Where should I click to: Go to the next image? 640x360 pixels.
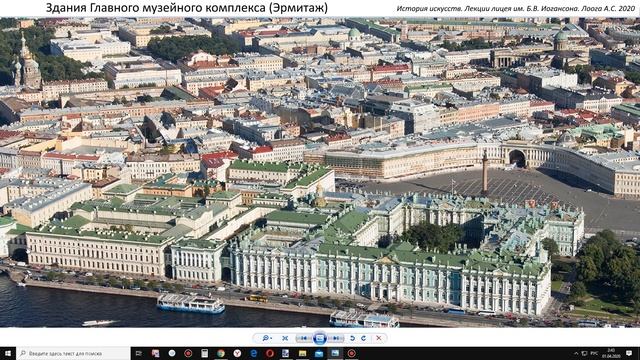(x=336, y=338)
